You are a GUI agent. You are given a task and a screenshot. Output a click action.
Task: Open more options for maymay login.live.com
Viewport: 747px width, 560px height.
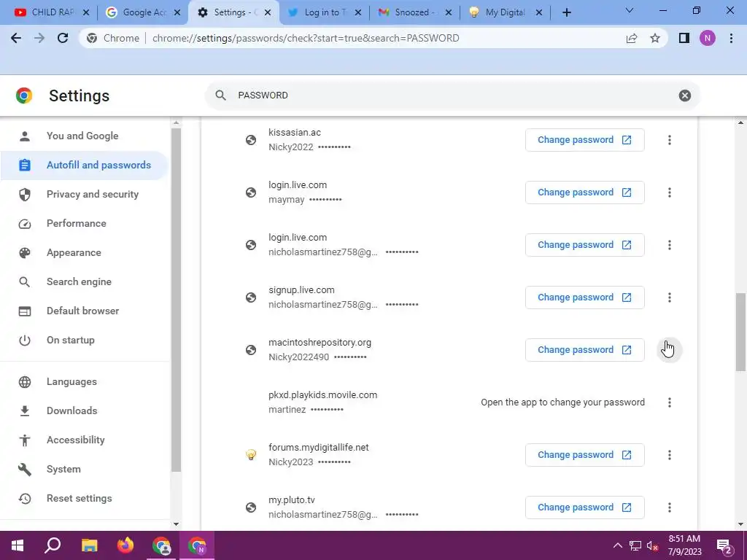[670, 192]
